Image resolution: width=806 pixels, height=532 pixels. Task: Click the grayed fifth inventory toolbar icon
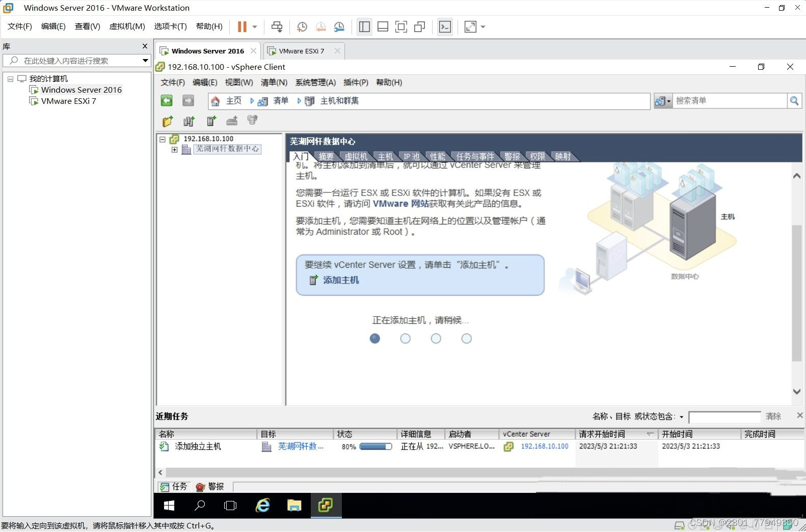coord(253,121)
